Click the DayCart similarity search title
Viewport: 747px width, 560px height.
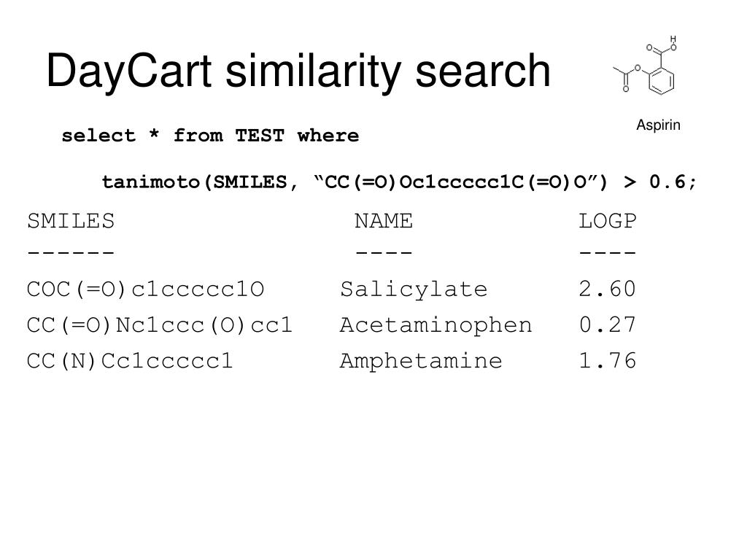[298, 71]
